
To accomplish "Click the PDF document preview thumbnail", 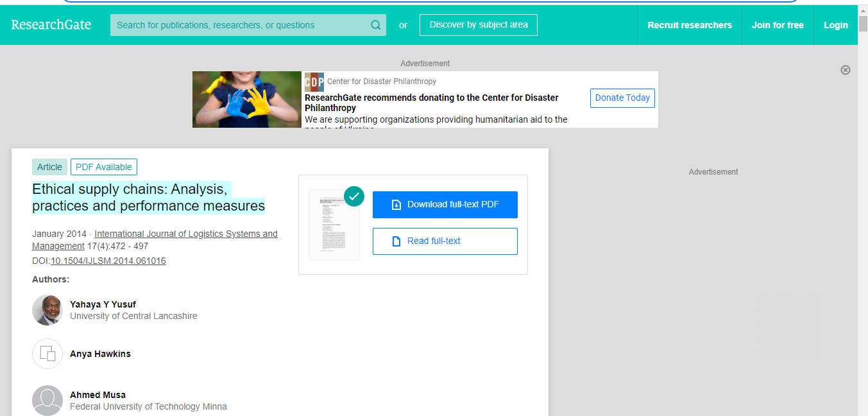I will (334, 225).
